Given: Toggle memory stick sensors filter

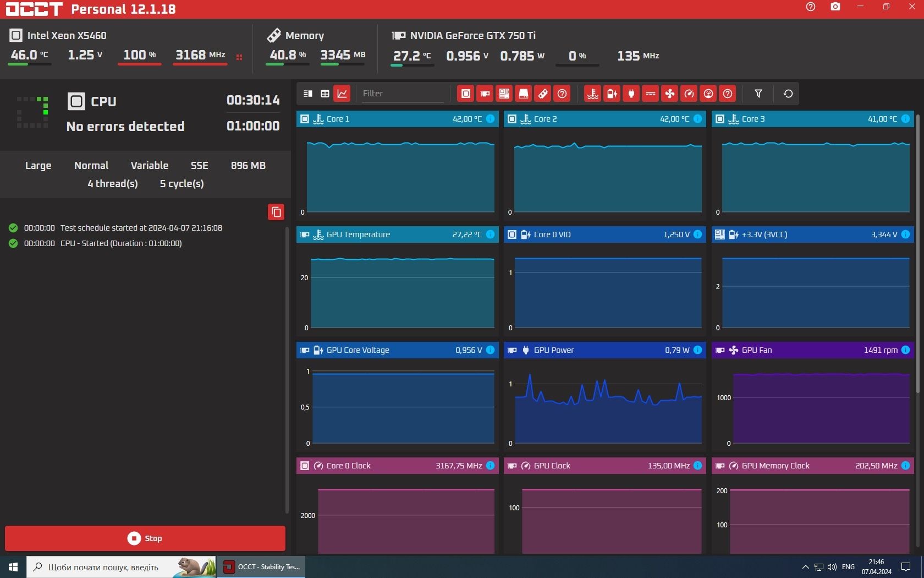Looking at the screenshot, I should (543, 94).
